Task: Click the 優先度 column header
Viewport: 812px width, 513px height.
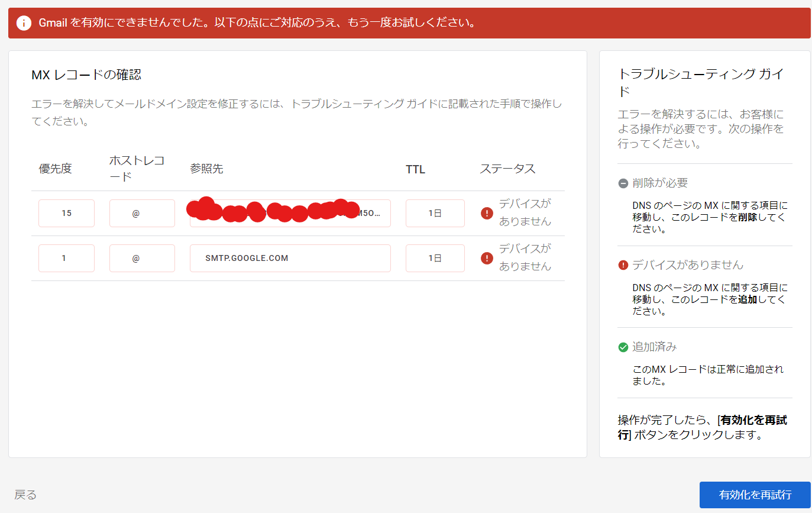Action: click(x=56, y=169)
